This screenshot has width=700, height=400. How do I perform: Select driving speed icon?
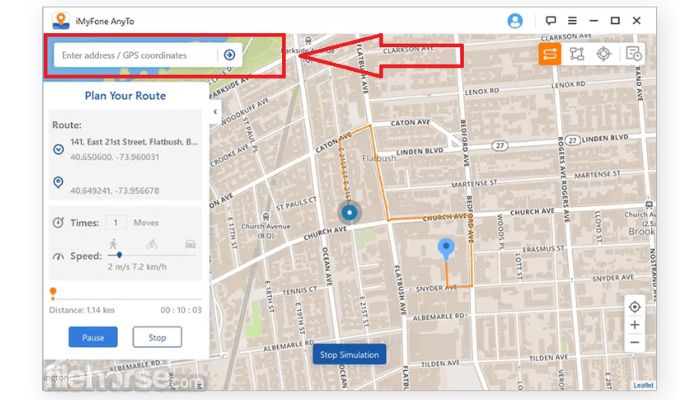coord(190,244)
